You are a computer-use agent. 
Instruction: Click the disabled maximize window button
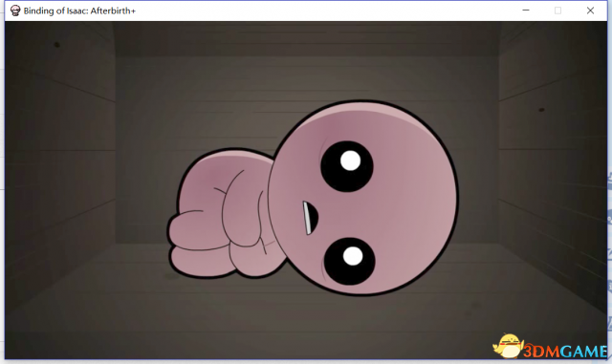557,11
